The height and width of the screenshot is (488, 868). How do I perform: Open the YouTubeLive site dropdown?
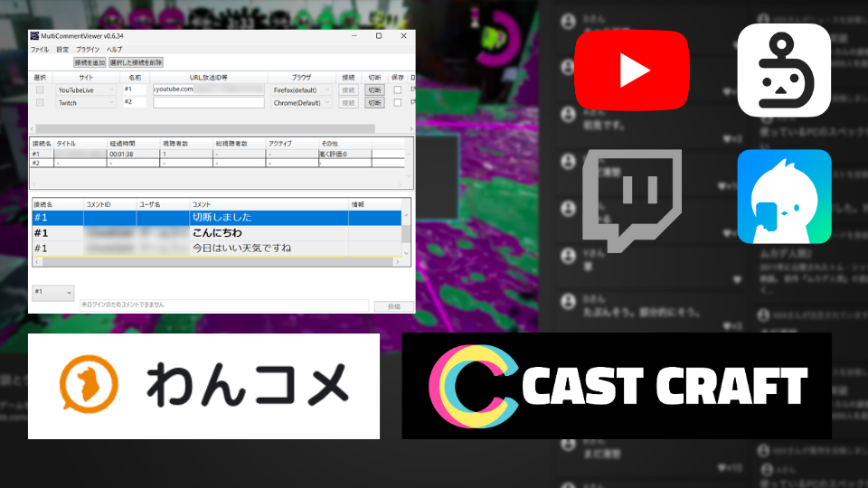coord(86,90)
